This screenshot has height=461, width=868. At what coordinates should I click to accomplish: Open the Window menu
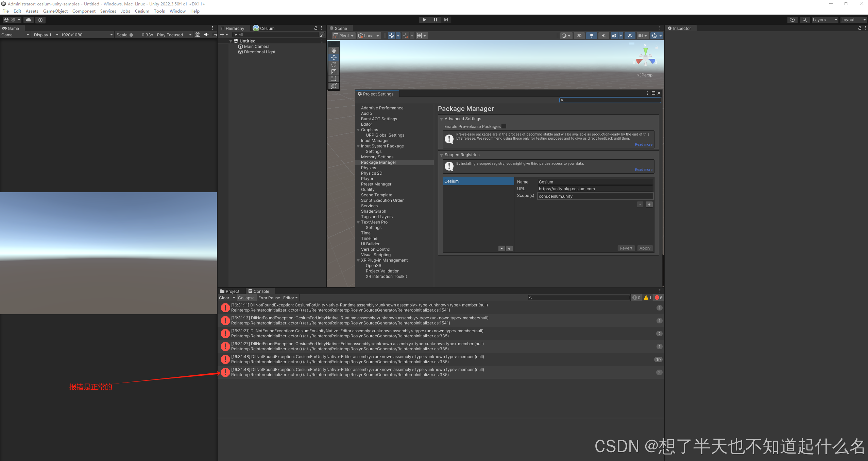pyautogui.click(x=177, y=11)
